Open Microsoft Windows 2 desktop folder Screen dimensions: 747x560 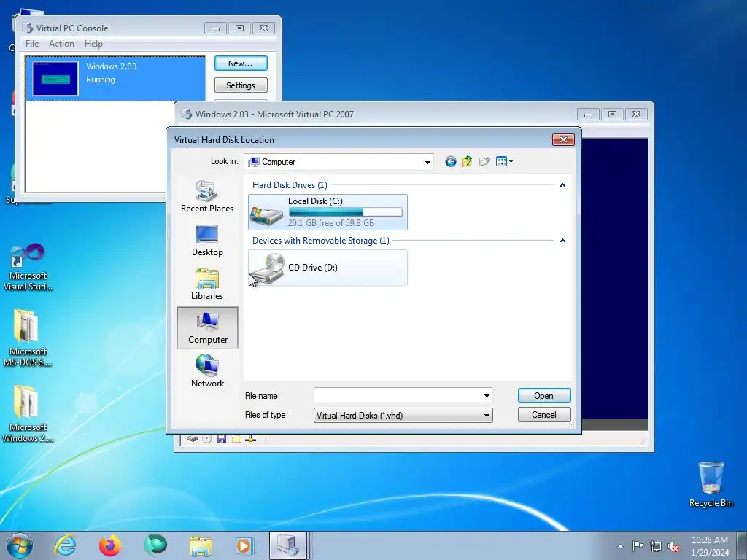[28, 414]
